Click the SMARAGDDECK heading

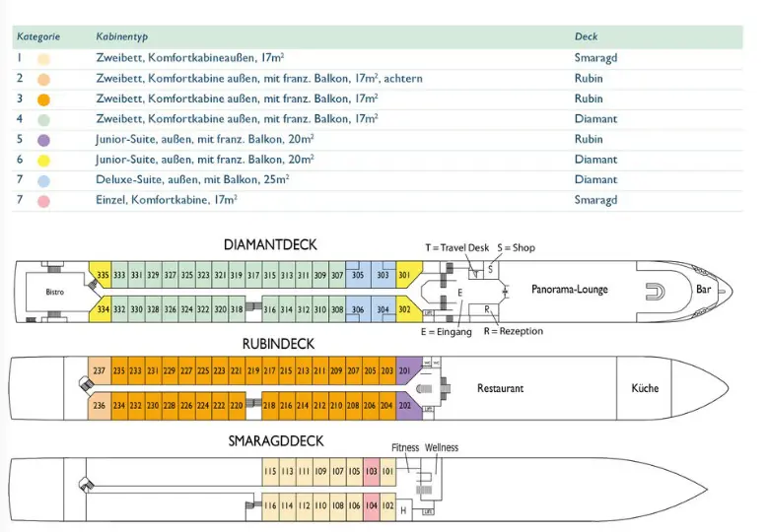(x=276, y=441)
